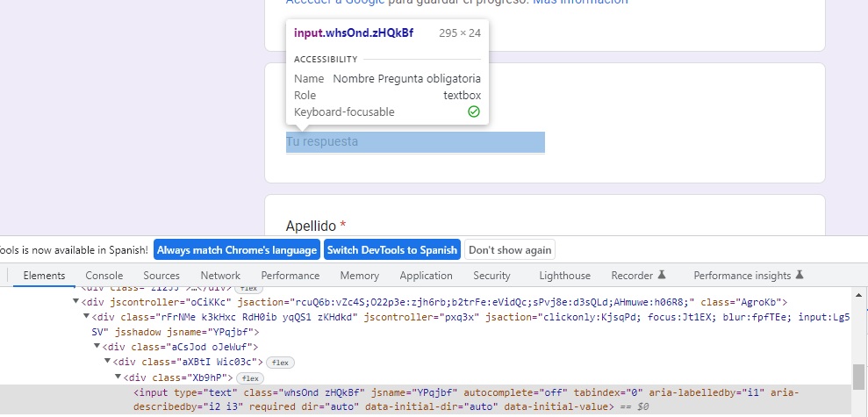Image resolution: width=868 pixels, height=417 pixels.
Task: Collapse the rFrNMe div node
Action: pos(86,317)
